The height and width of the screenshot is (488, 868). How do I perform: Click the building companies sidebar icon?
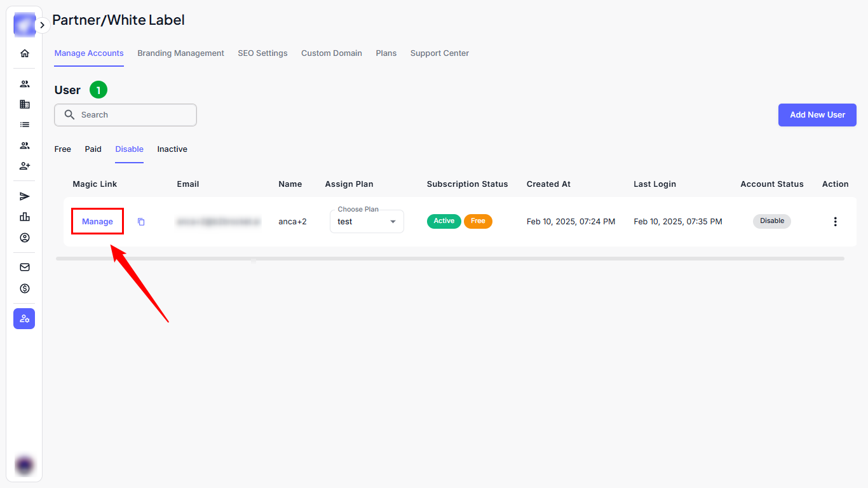tap(25, 104)
